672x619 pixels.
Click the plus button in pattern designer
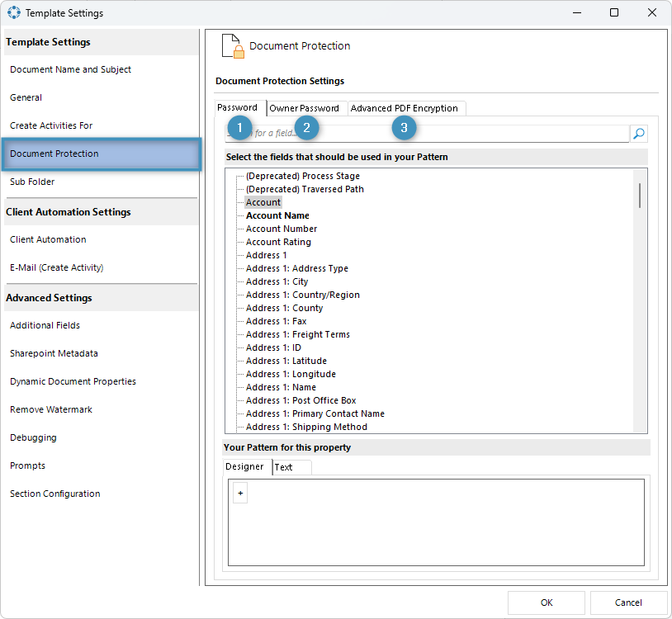(x=240, y=493)
